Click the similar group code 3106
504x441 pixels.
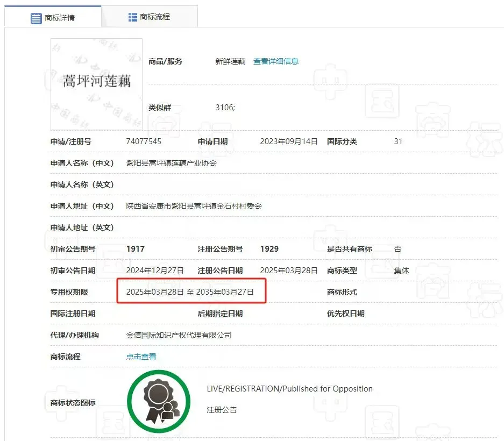pyautogui.click(x=225, y=108)
